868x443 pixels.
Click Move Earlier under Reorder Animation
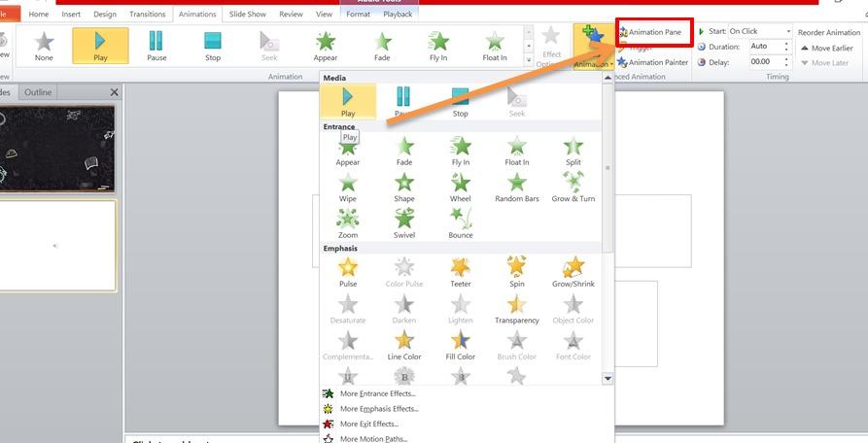(x=827, y=49)
